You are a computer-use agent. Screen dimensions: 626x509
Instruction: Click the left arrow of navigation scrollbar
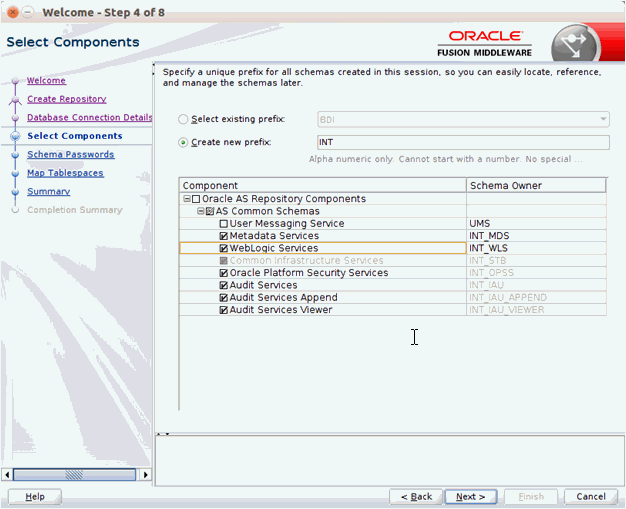point(7,475)
